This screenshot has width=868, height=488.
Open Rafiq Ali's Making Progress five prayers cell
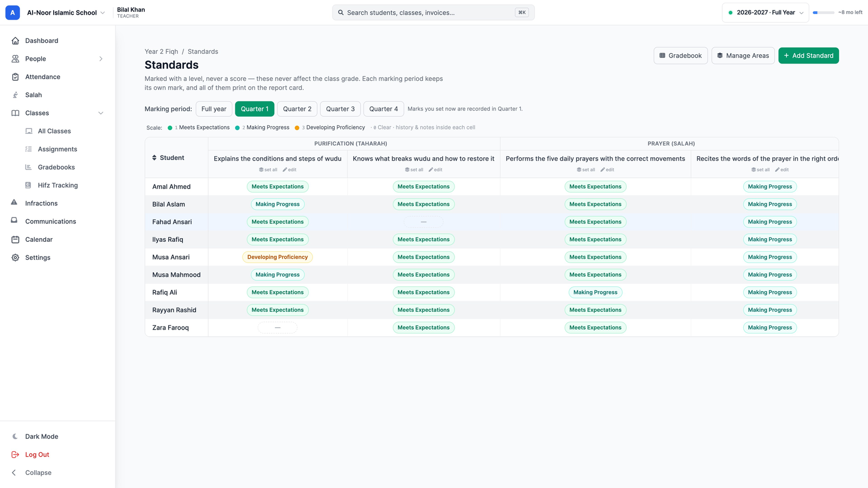tap(595, 292)
